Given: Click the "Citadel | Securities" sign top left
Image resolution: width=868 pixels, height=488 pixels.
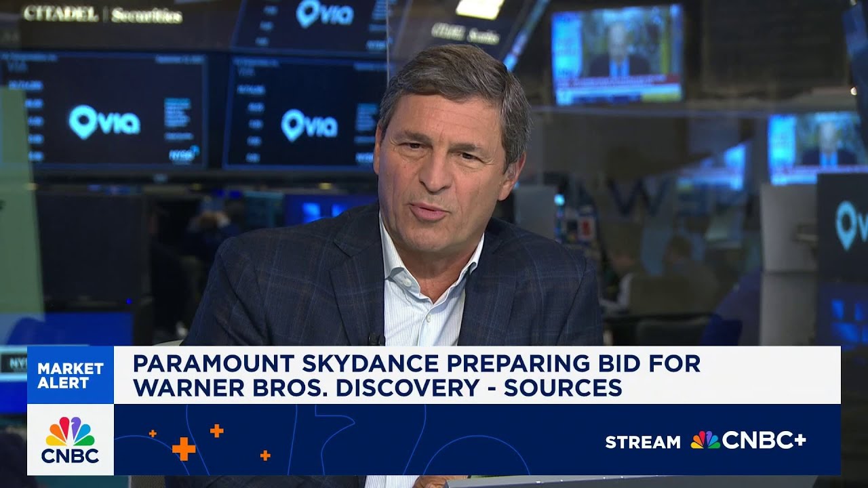Looking at the screenshot, I should (x=102, y=14).
